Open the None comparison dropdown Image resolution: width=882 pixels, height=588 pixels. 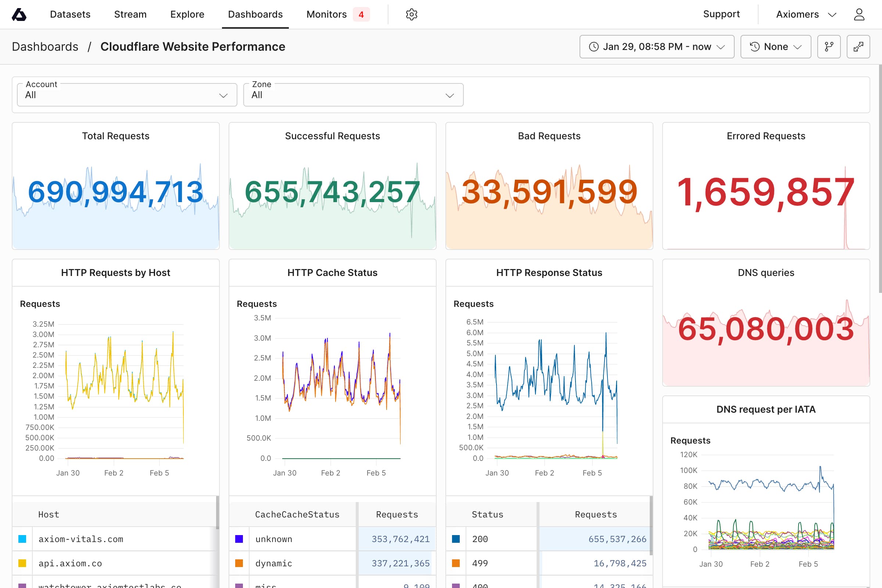pos(775,47)
